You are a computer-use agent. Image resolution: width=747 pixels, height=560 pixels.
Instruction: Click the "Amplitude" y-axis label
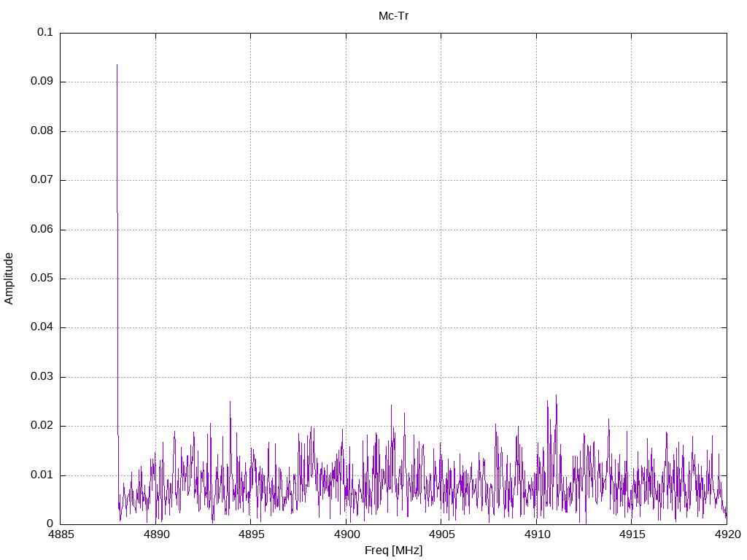9,279
